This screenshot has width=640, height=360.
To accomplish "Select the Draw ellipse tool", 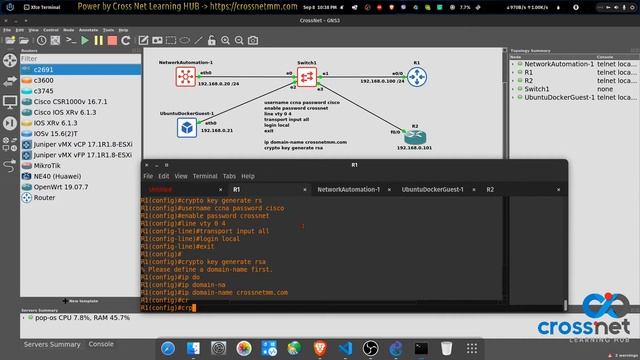I will pyautogui.click(x=184, y=40).
